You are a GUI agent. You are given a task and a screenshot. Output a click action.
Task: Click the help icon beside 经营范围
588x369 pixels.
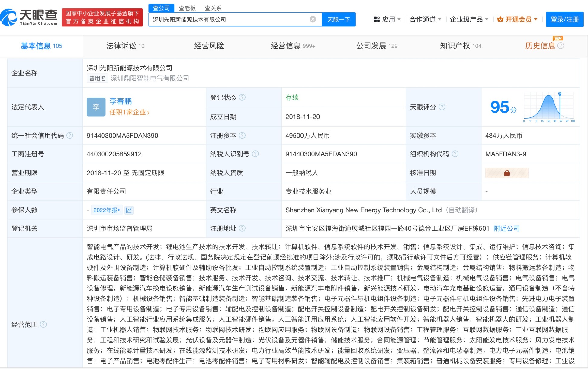[x=43, y=324]
